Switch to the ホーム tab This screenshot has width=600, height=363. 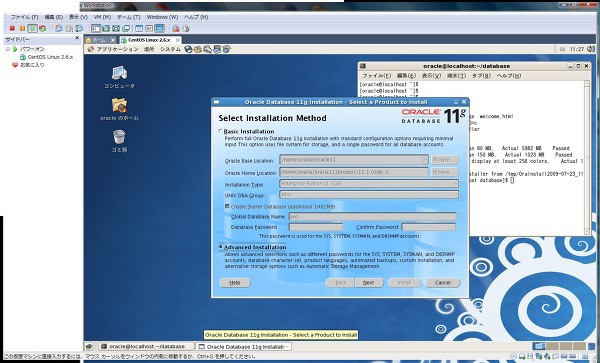(x=100, y=40)
